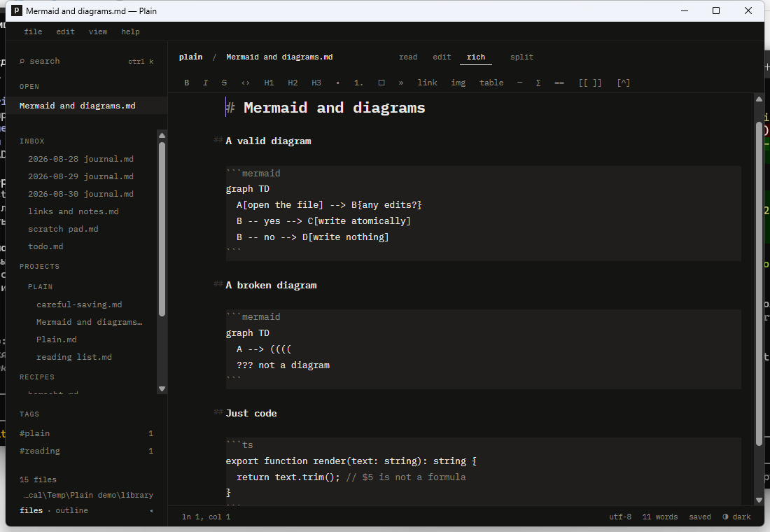Click the utf-8 encoding indicator
The height and width of the screenshot is (532, 770).
(x=620, y=517)
